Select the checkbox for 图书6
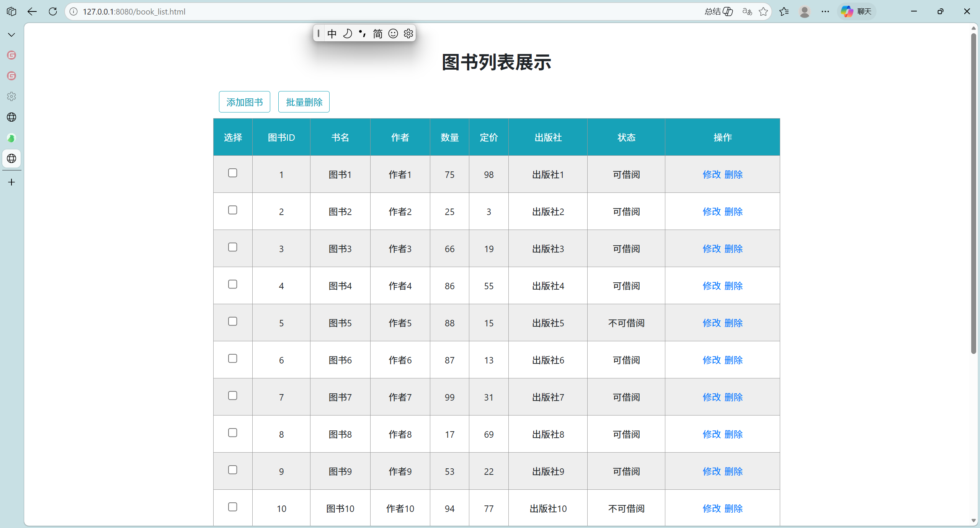Screen dimensions: 980x528 [x=233, y=359]
